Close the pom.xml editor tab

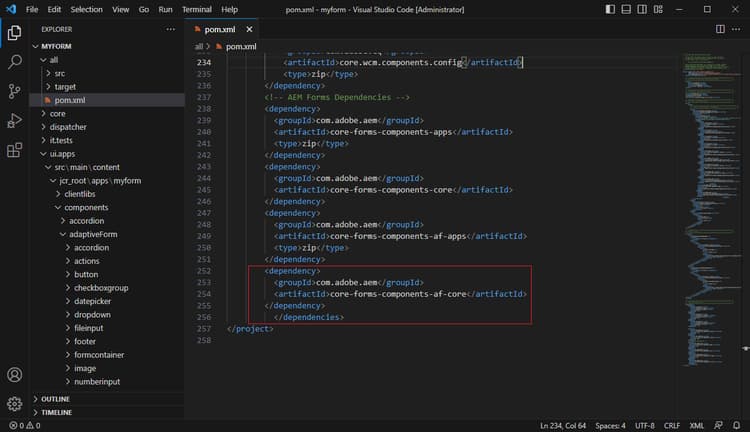(249, 30)
